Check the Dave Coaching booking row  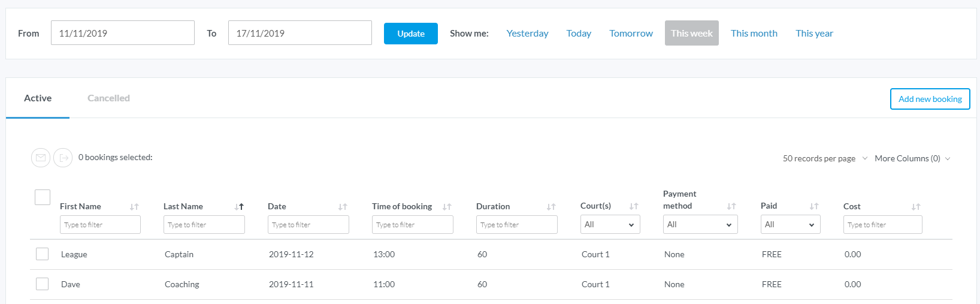coord(43,284)
